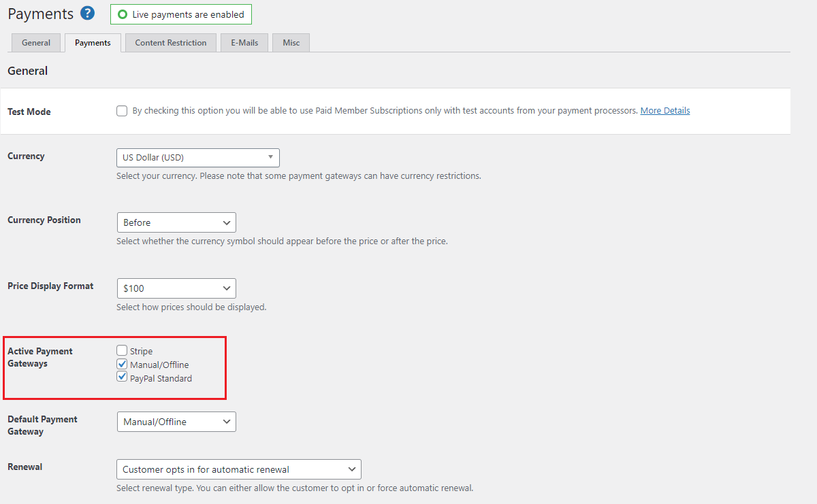817x504 pixels.
Task: Expand the Currency Position dropdown
Action: tap(176, 222)
